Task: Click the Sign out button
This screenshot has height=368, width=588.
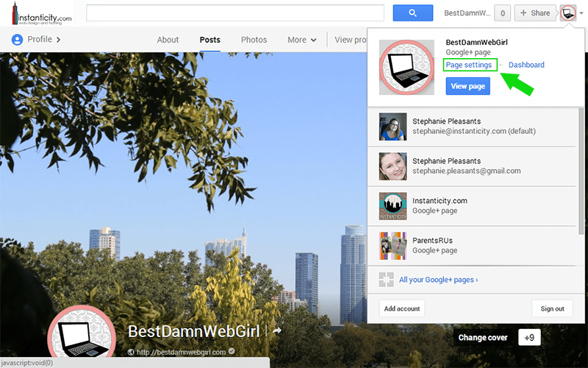Action: (x=552, y=308)
